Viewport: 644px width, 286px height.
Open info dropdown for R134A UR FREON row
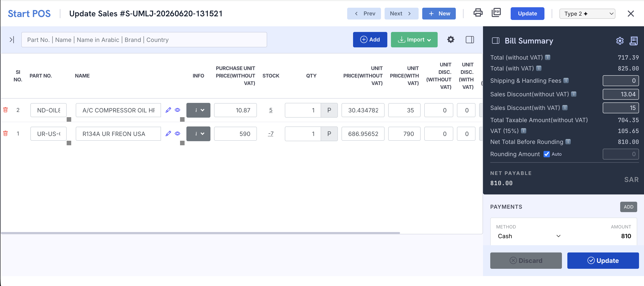pyautogui.click(x=198, y=134)
